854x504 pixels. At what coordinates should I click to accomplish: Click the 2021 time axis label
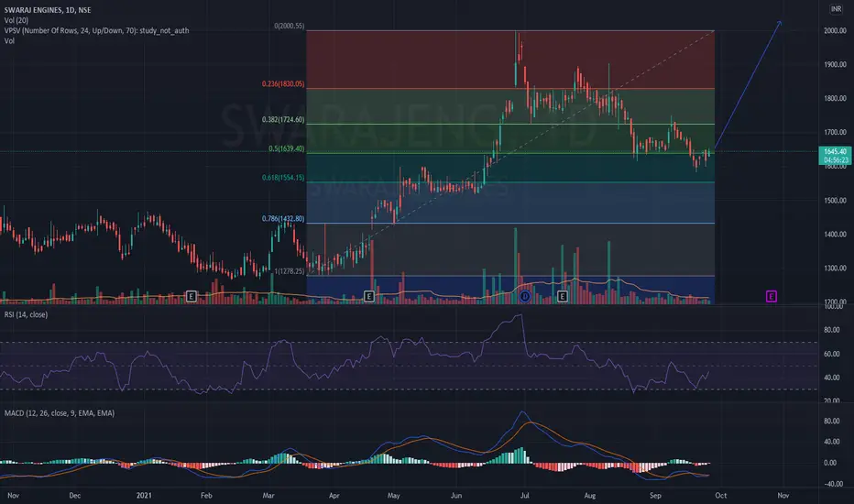[x=144, y=495]
